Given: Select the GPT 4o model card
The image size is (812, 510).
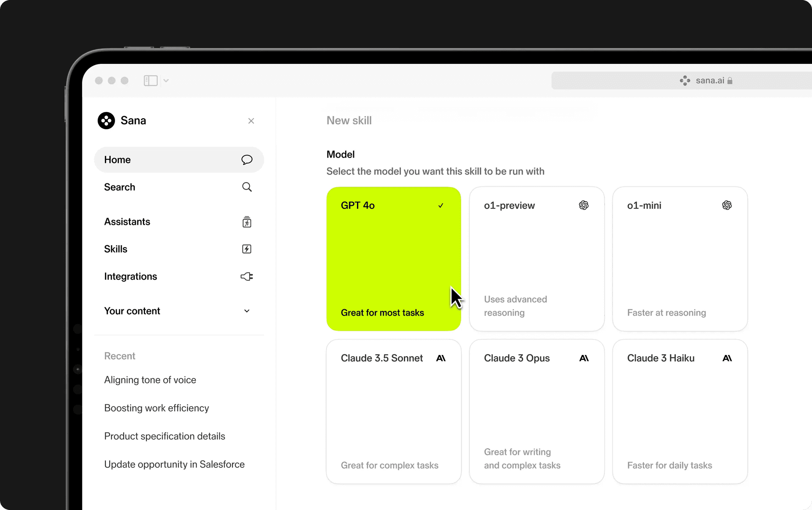Looking at the screenshot, I should [x=394, y=259].
